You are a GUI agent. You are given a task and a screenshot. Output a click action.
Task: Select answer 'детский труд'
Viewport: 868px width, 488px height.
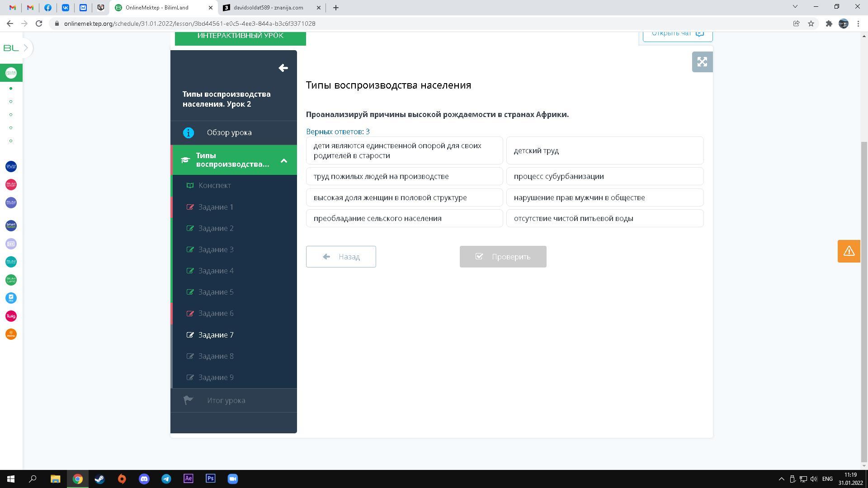point(604,150)
